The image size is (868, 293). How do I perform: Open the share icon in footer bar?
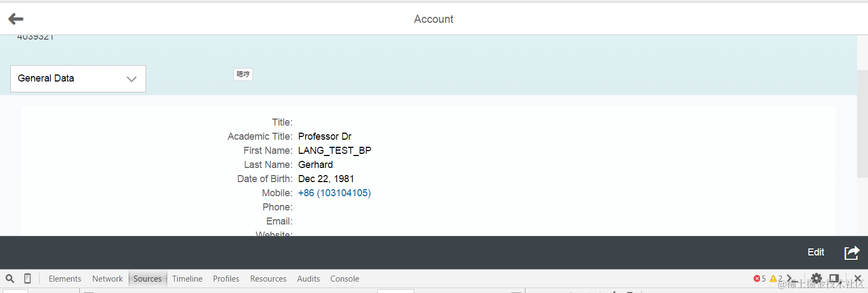click(x=852, y=252)
